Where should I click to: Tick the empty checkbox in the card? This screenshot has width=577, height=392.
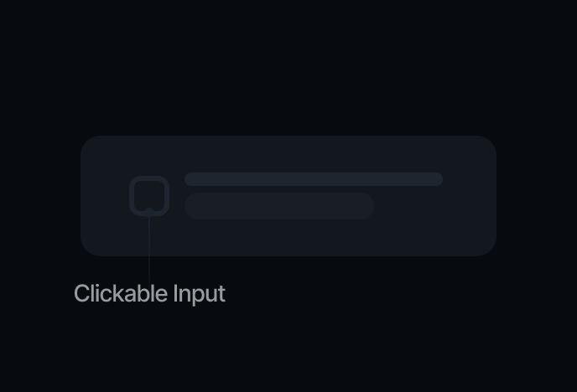[x=149, y=196]
